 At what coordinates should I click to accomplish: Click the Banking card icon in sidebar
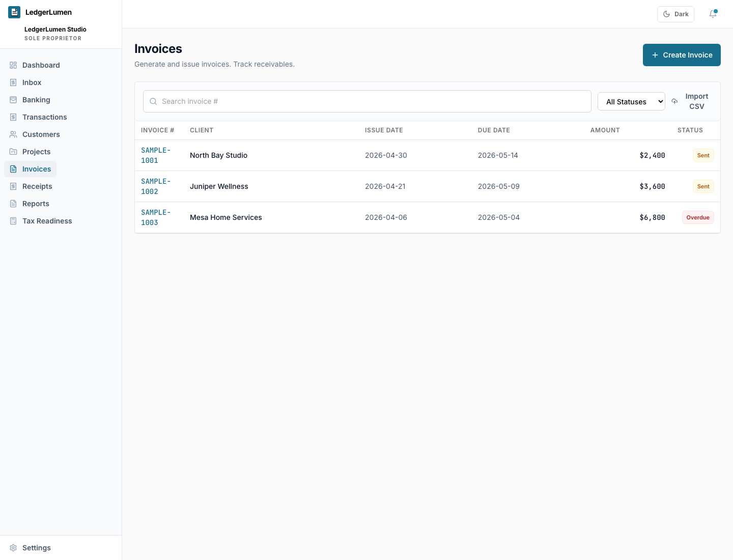point(13,100)
